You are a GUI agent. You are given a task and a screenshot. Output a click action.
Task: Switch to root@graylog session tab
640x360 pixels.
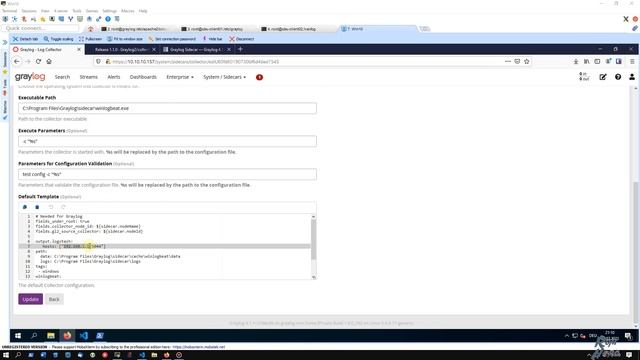click(134, 29)
